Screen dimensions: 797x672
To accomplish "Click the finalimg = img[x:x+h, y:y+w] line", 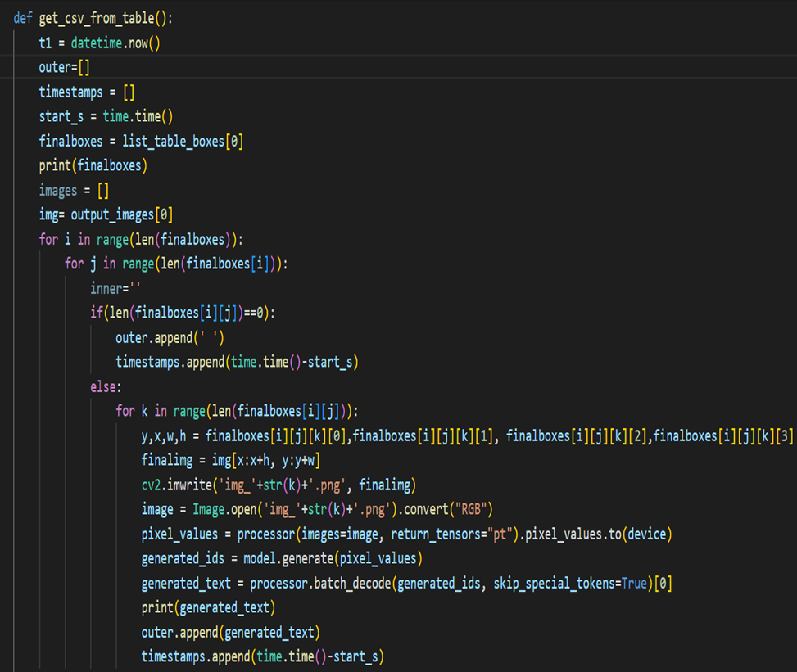I will point(231,460).
